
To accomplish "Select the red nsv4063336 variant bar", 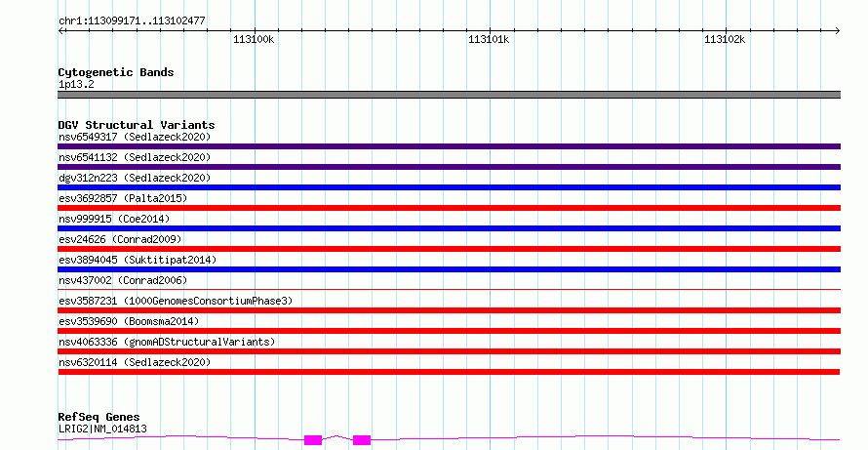I will pyautogui.click(x=449, y=351).
